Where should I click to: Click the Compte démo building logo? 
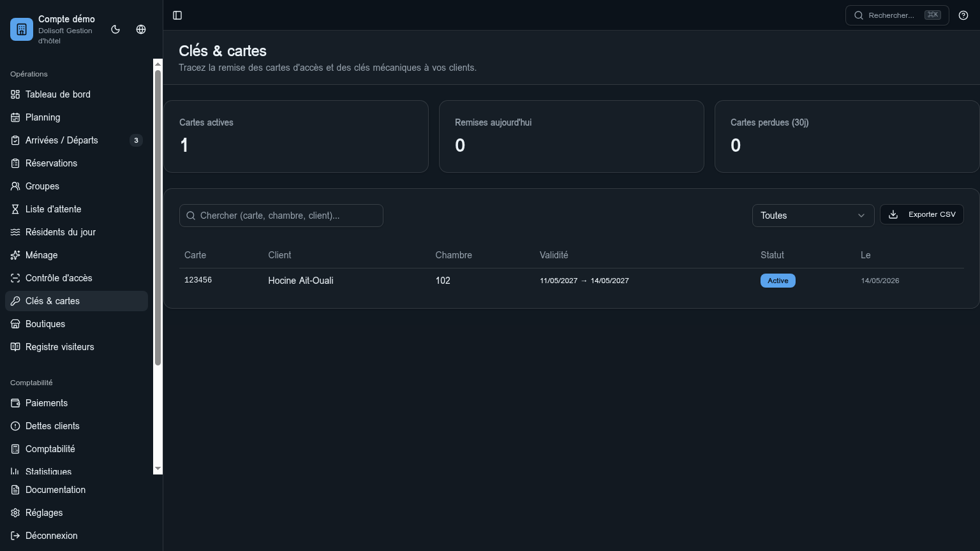(22, 29)
